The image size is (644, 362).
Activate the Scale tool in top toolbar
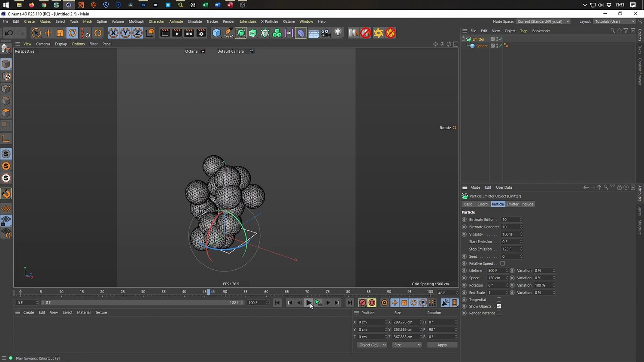coord(61,33)
